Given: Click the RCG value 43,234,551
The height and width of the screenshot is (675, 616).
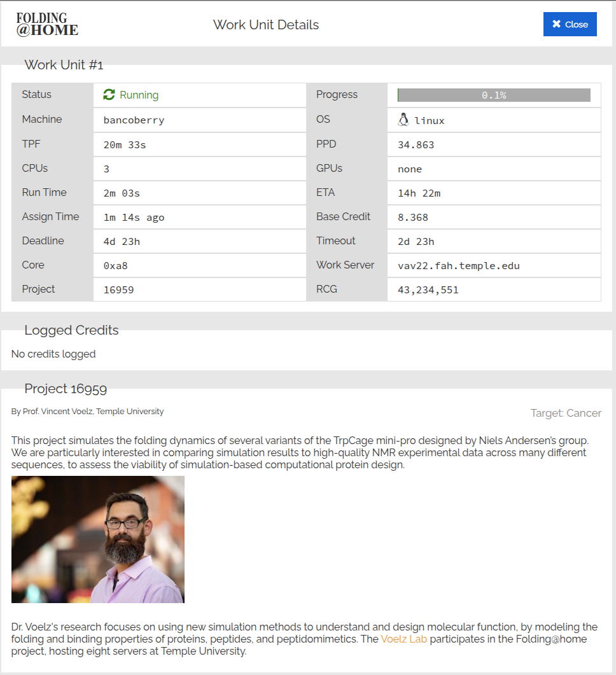Looking at the screenshot, I should tap(428, 290).
